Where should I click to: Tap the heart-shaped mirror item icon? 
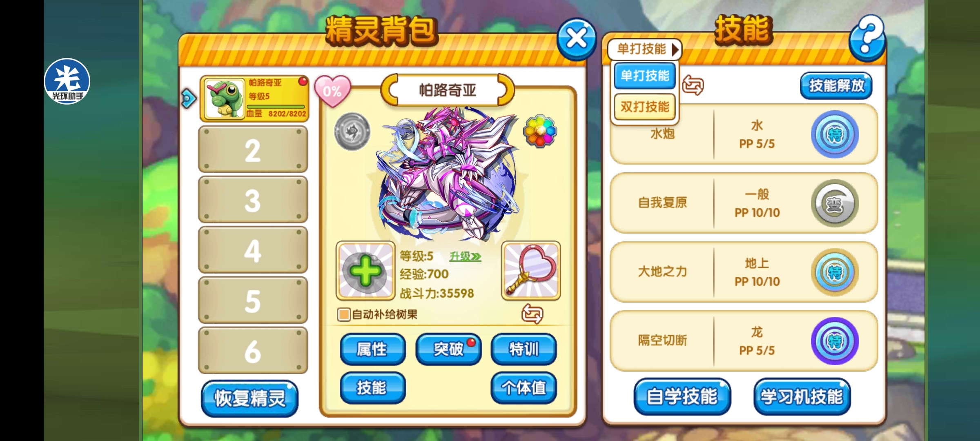[x=531, y=270]
